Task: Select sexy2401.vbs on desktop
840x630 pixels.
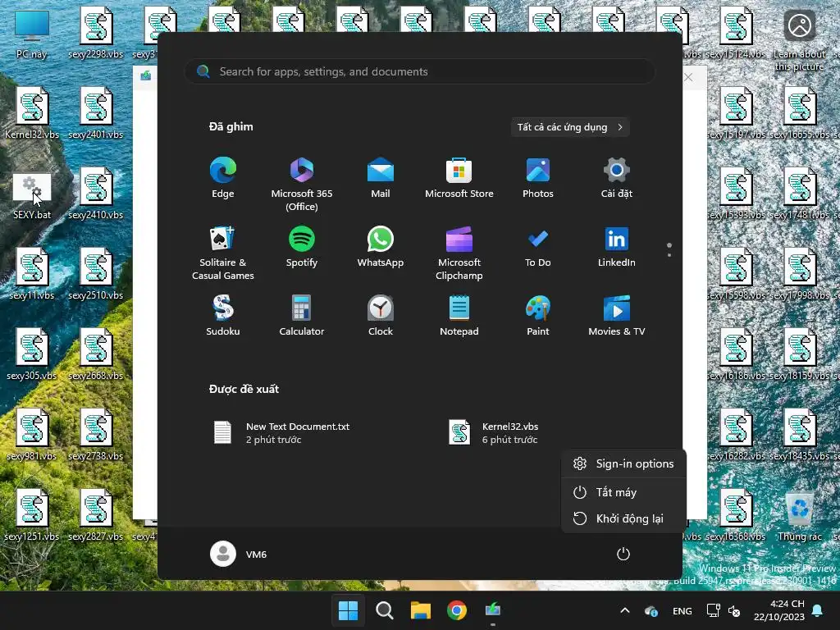Action: [96, 113]
